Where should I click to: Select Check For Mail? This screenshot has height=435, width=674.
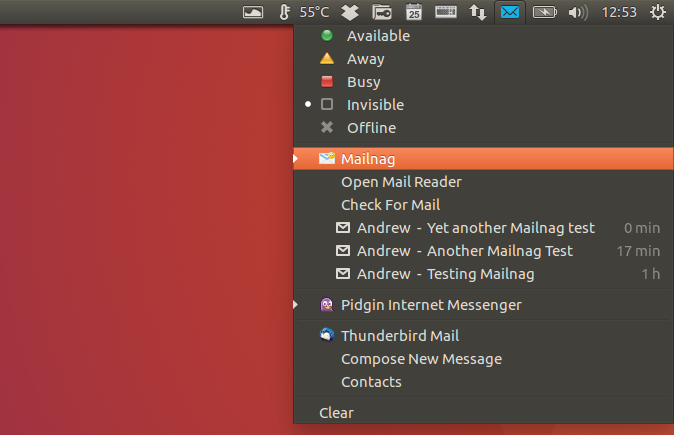(390, 205)
